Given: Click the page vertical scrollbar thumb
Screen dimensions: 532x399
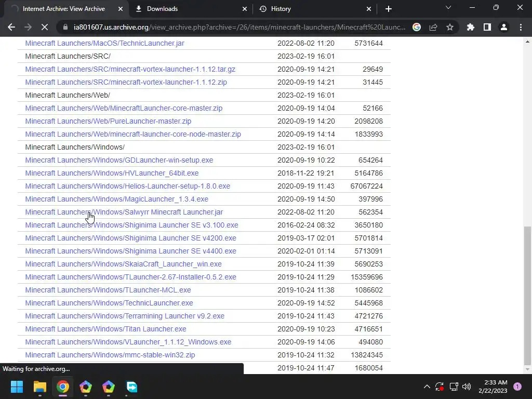Looking at the screenshot, I should (x=527, y=296).
